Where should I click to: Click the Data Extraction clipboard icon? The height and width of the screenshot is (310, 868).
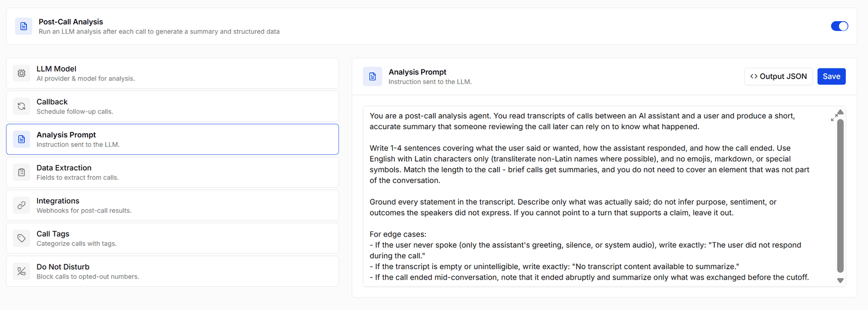pyautogui.click(x=21, y=173)
